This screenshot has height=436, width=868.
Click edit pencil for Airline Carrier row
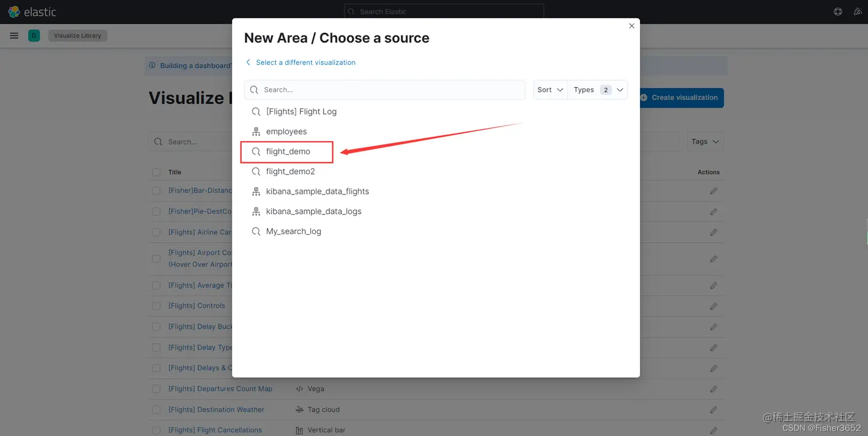click(x=714, y=232)
